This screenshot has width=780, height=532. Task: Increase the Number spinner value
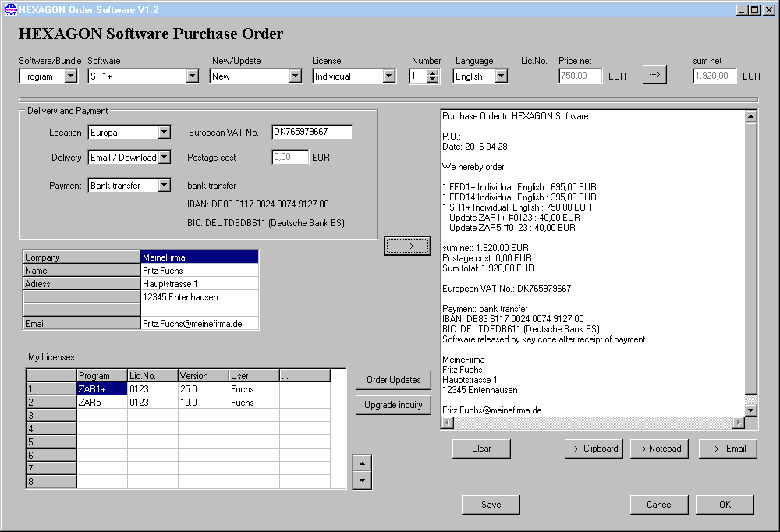433,73
